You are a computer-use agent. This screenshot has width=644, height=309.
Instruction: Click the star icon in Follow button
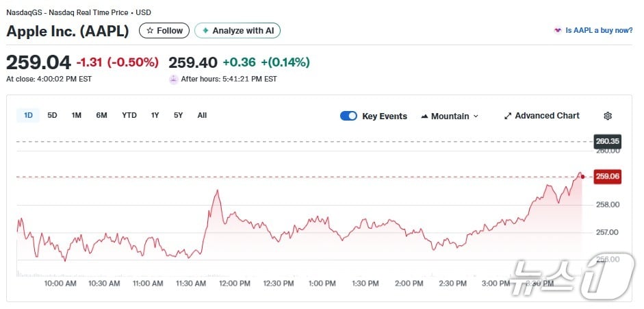(151, 31)
